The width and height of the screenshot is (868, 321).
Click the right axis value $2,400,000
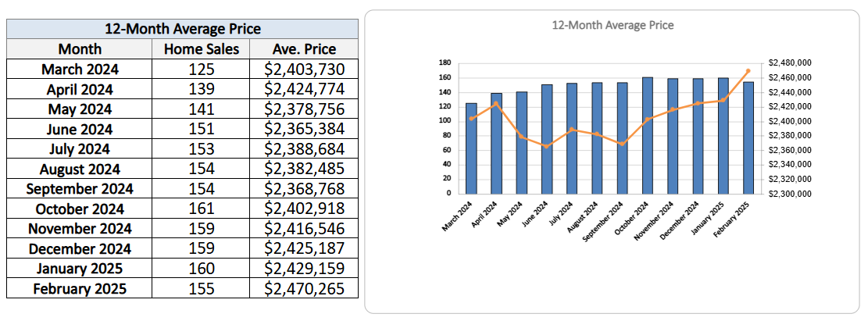(790, 121)
